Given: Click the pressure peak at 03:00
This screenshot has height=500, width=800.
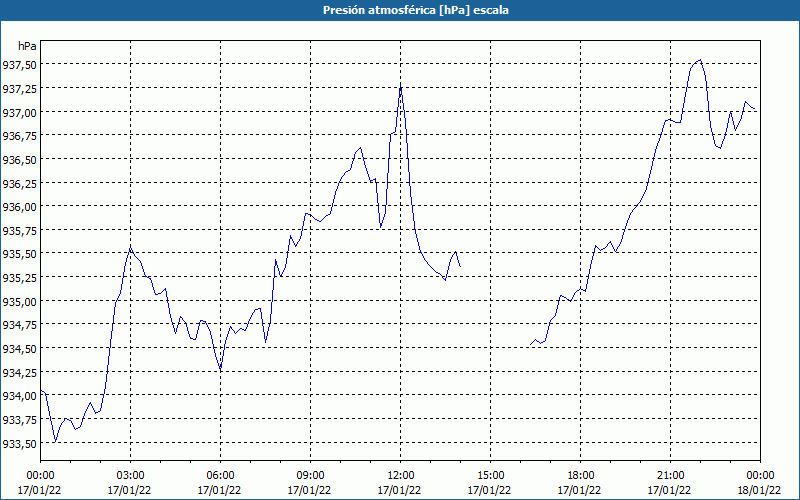Looking at the screenshot, I should pos(131,246).
